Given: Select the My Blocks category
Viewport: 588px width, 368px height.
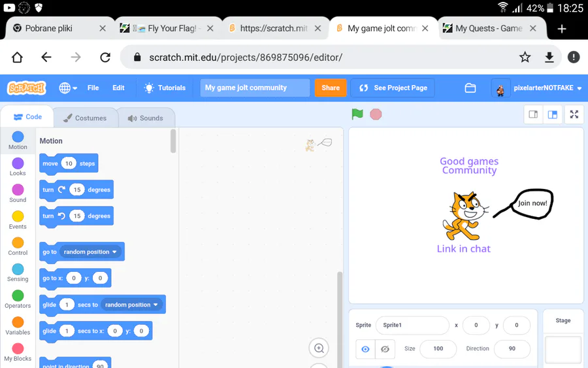Looking at the screenshot, I should click(x=18, y=352).
